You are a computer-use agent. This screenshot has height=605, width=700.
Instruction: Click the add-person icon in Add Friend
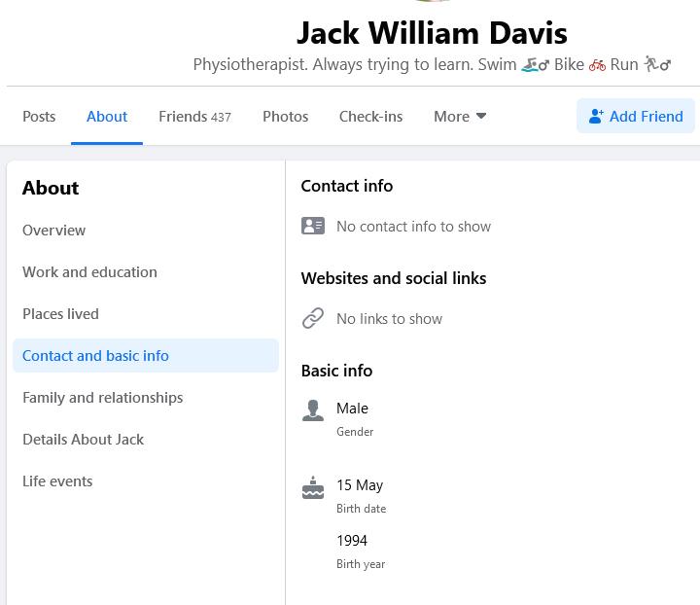(596, 117)
